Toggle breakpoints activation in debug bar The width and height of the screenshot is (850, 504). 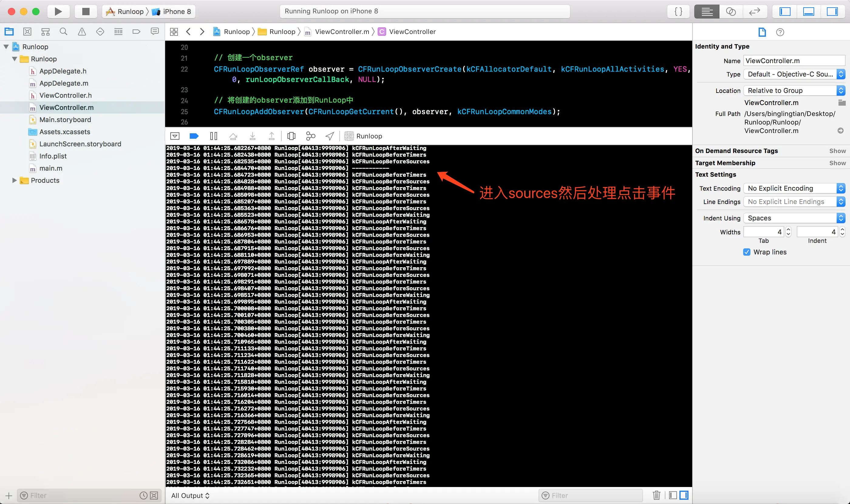pyautogui.click(x=194, y=136)
